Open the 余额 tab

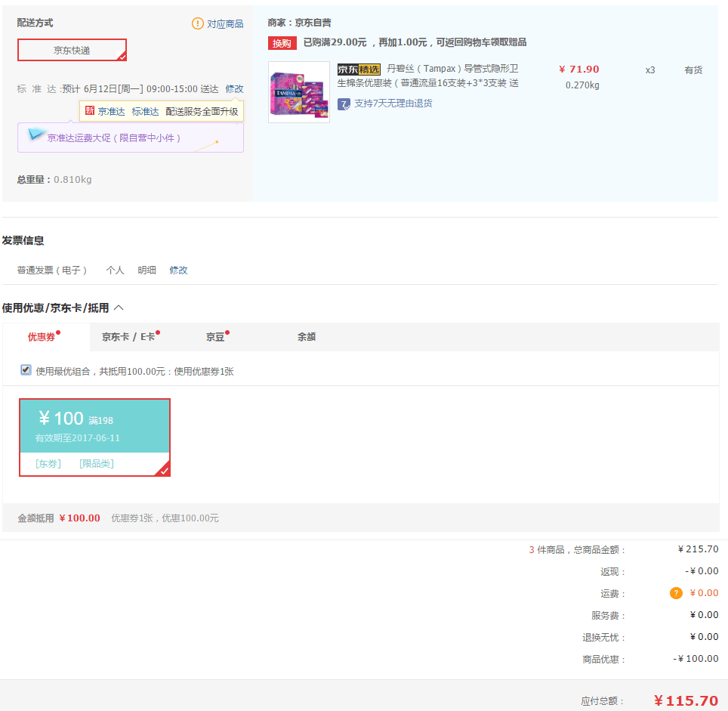(x=307, y=337)
